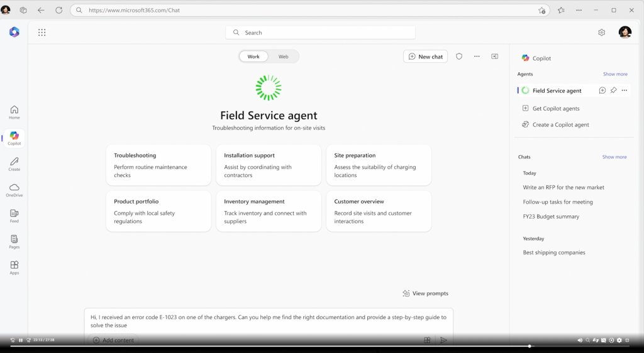Open the plugins grid icon beside send

point(427,340)
